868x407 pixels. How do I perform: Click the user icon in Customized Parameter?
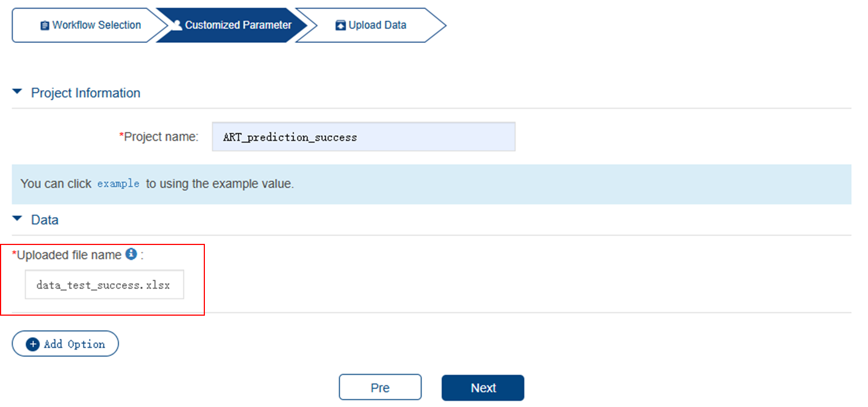[x=178, y=25]
